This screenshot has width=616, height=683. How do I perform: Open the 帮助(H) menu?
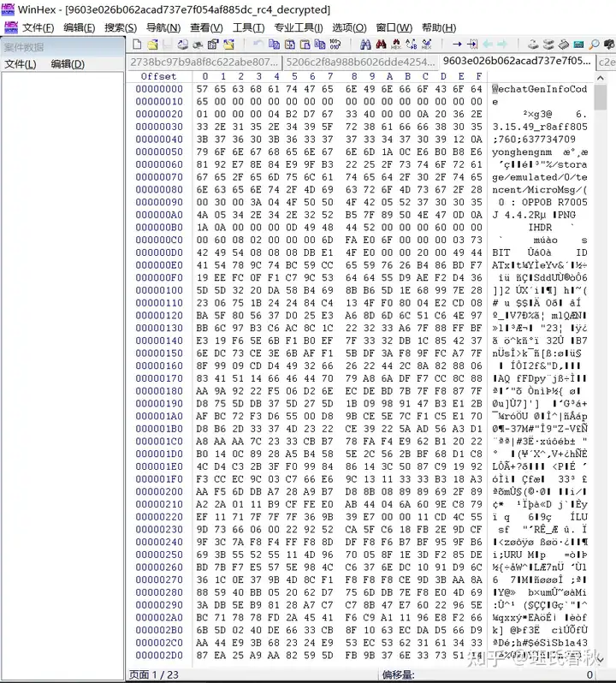pyautogui.click(x=439, y=28)
